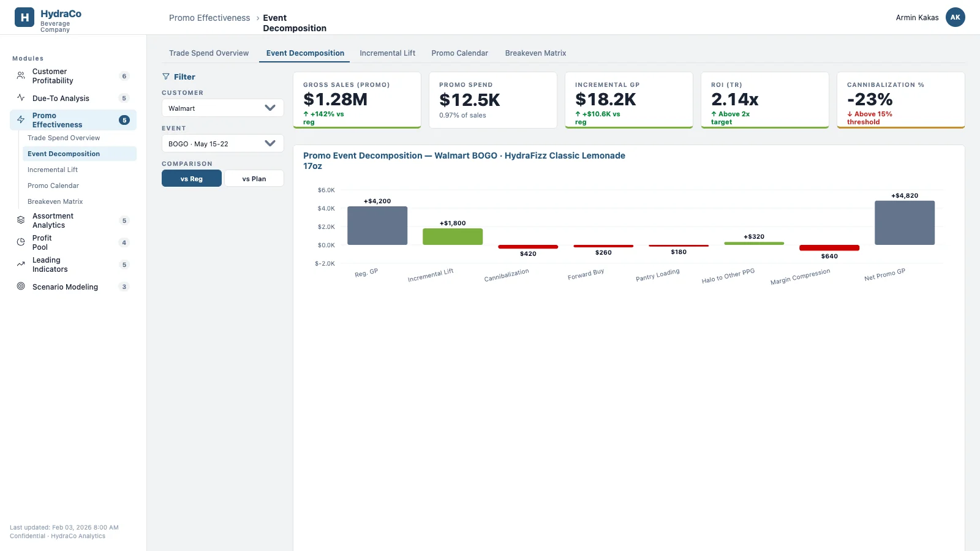
Task: Switch to Incremental Lift tab
Action: 388,53
